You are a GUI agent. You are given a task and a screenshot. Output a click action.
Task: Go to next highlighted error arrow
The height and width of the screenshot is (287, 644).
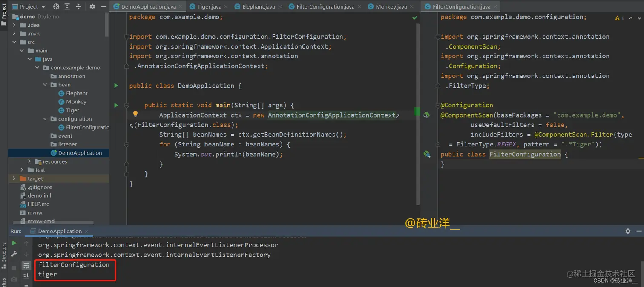coord(639,18)
